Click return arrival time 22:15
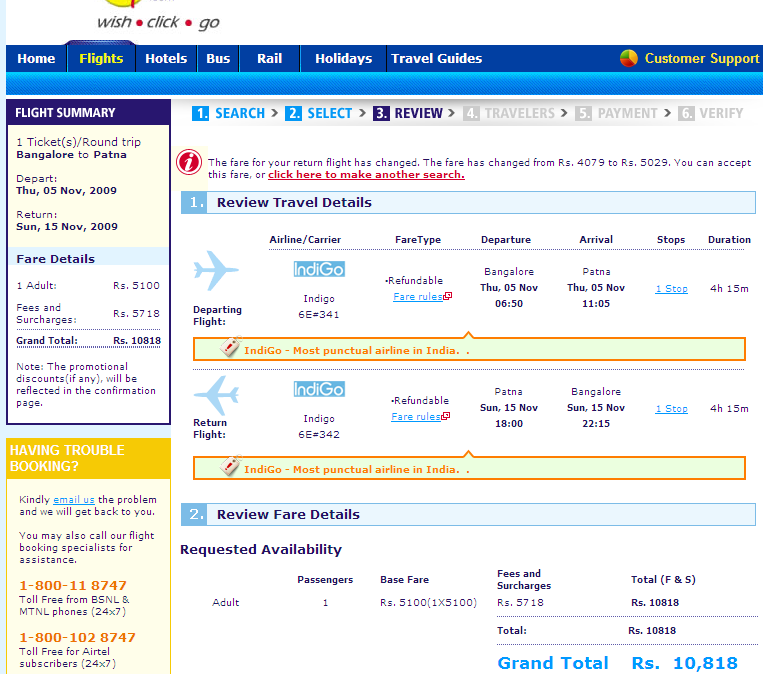The width and height of the screenshot is (763, 674). click(x=596, y=423)
